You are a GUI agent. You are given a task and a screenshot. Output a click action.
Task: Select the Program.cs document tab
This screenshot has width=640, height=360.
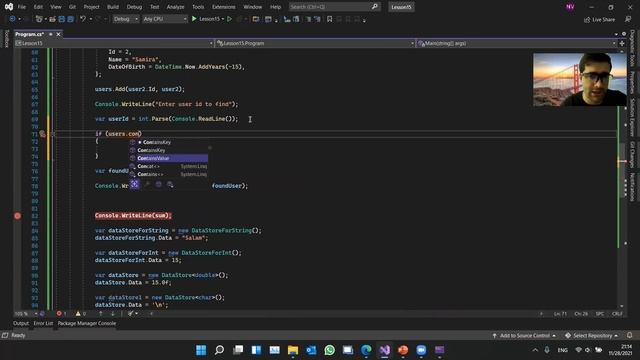(x=29, y=34)
